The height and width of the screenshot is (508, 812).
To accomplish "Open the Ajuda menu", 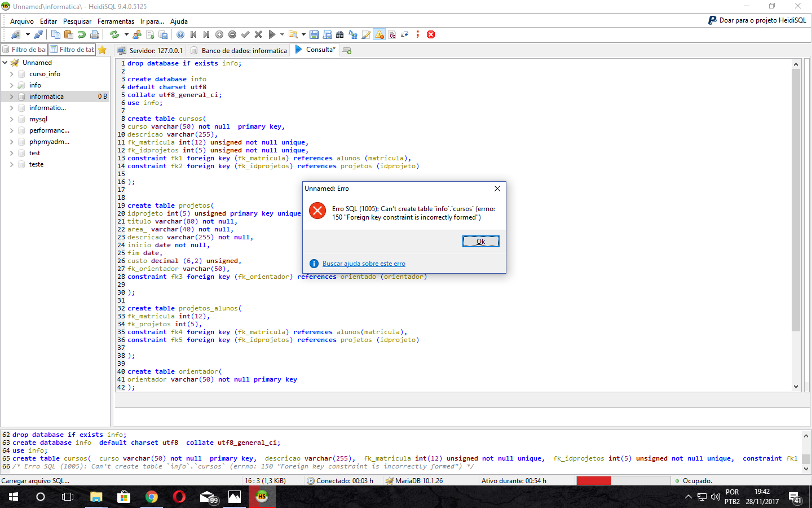I will point(179,21).
